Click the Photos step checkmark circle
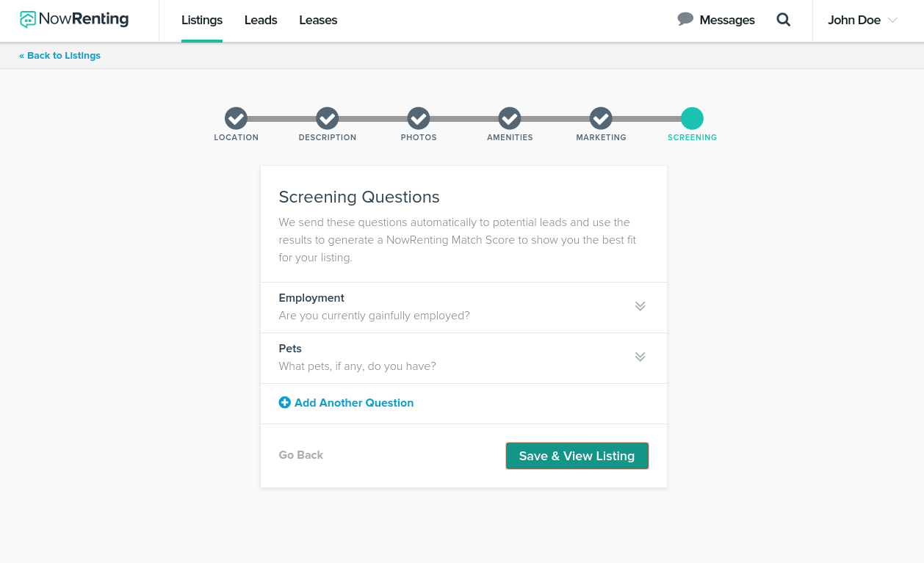The height and width of the screenshot is (563, 924). pos(419,118)
